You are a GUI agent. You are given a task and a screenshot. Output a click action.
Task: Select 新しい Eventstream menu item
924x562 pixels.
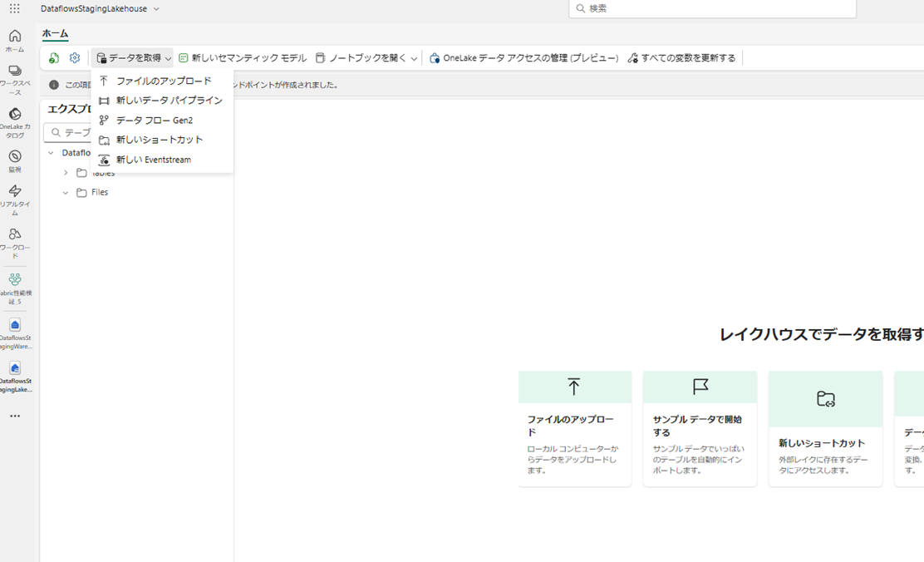[x=163, y=160]
